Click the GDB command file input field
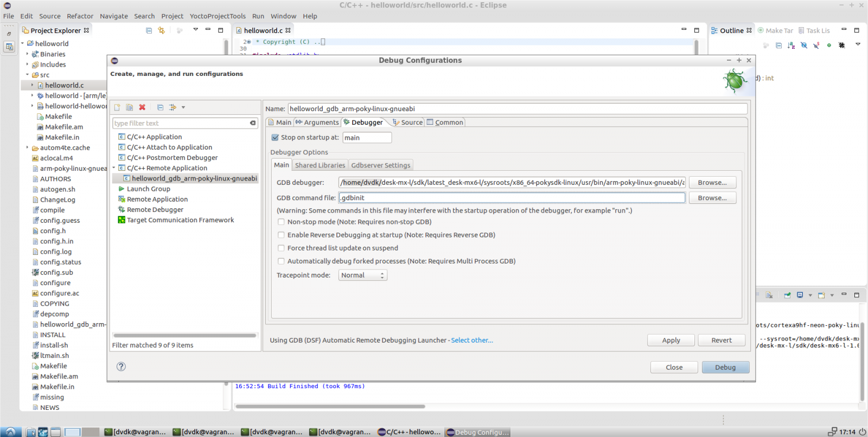868x437 pixels. [x=511, y=198]
